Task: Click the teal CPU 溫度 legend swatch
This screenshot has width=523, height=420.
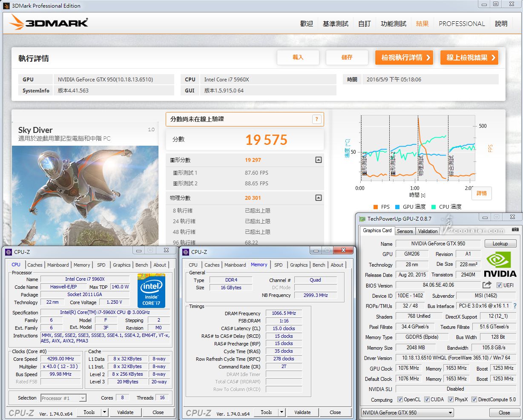Action: (x=434, y=207)
